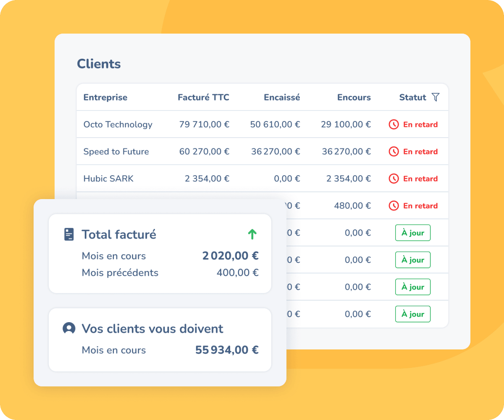Click the clock icon beside 480,00 € row

click(x=394, y=206)
